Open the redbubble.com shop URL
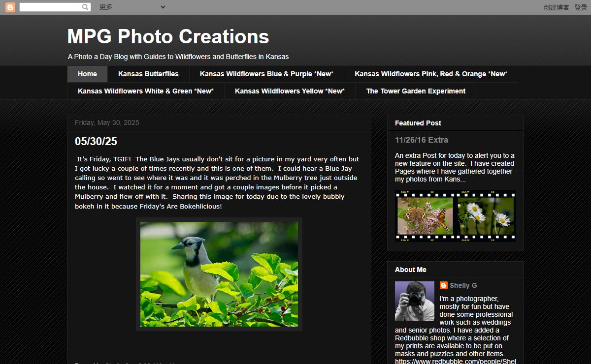This screenshot has height=364, width=591. point(456,362)
